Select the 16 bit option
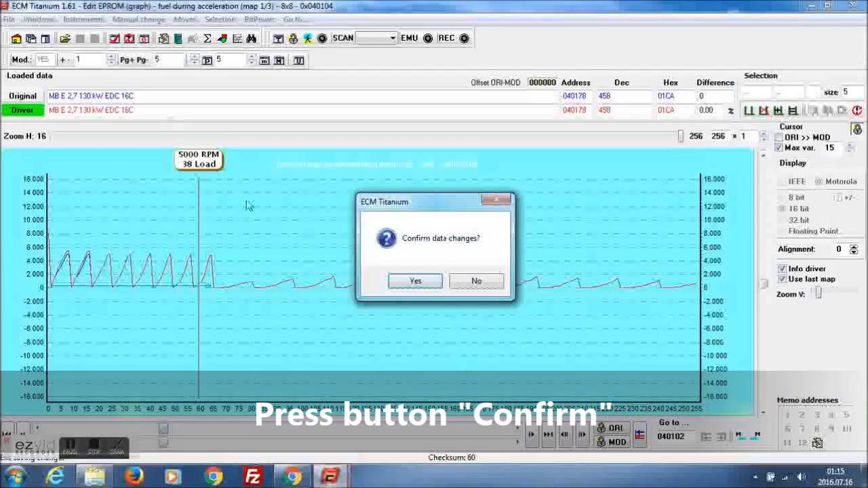Viewport: 868px width, 488px height. pos(794,209)
